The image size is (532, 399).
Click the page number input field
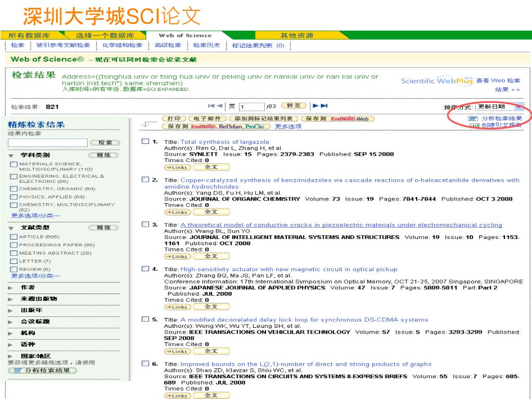pos(252,107)
